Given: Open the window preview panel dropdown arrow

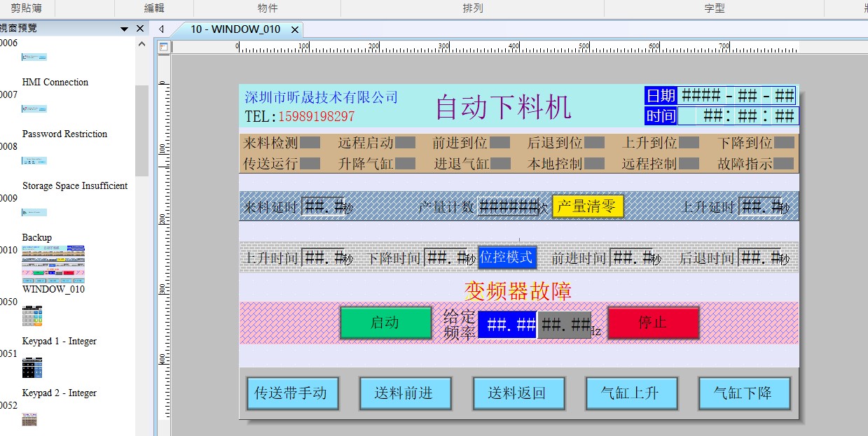Looking at the screenshot, I should 125,29.
